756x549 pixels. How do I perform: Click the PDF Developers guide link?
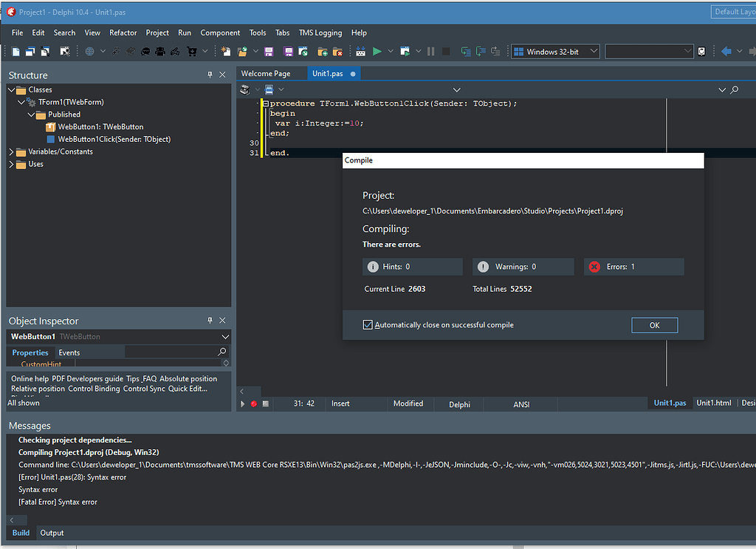pos(87,379)
